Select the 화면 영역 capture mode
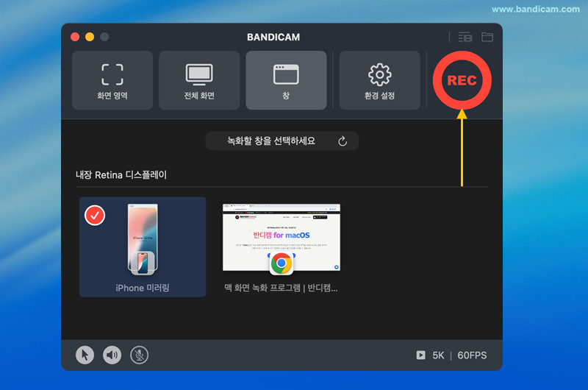 (x=112, y=80)
